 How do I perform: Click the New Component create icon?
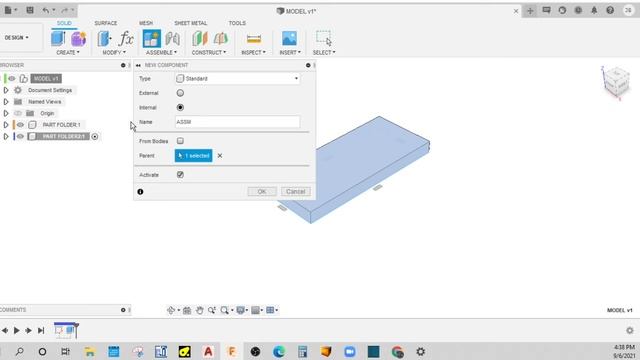[x=58, y=38]
